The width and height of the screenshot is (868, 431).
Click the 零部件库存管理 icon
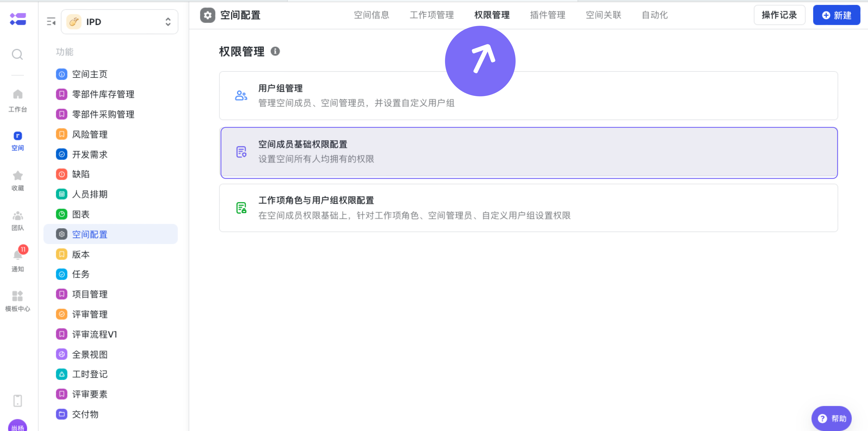[x=62, y=94]
